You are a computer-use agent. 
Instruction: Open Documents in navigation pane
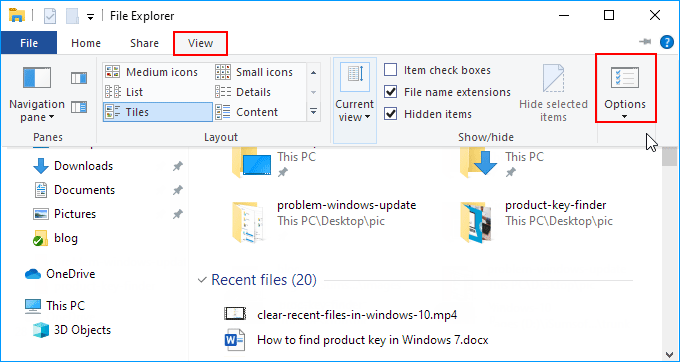[84, 190]
